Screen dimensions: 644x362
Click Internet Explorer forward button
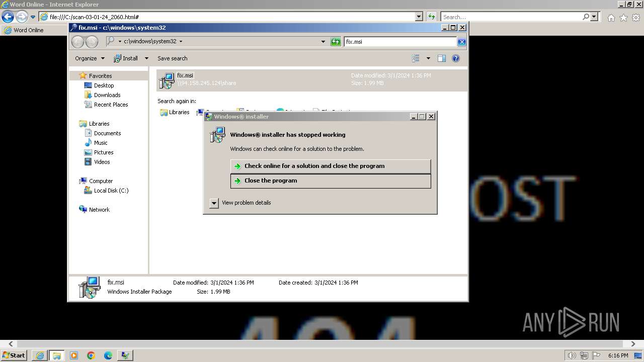point(21,17)
